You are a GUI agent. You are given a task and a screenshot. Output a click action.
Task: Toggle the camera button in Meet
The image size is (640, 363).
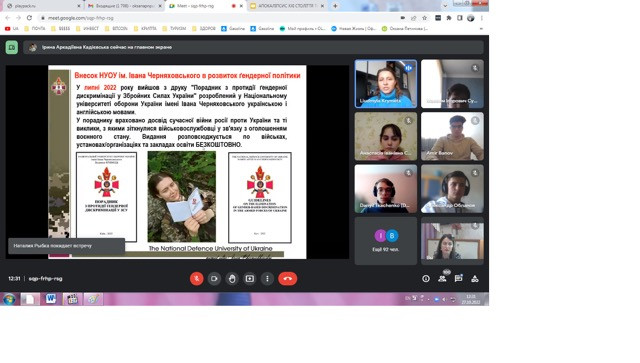214,278
